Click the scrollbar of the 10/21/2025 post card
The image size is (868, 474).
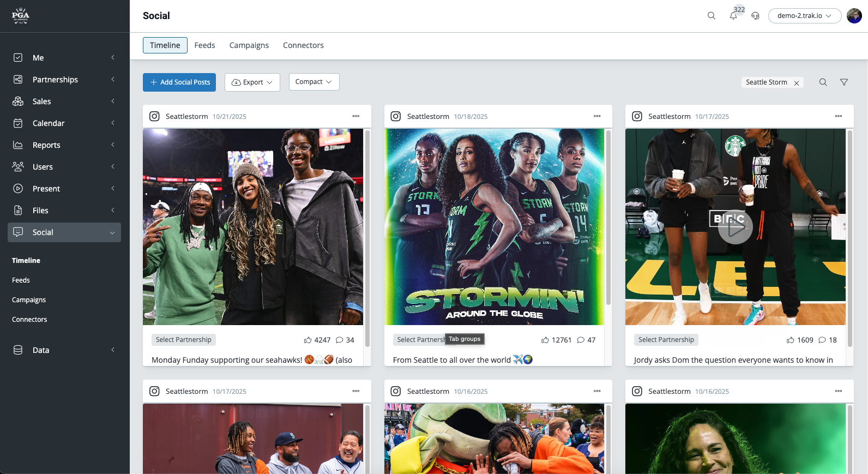[x=367, y=238]
